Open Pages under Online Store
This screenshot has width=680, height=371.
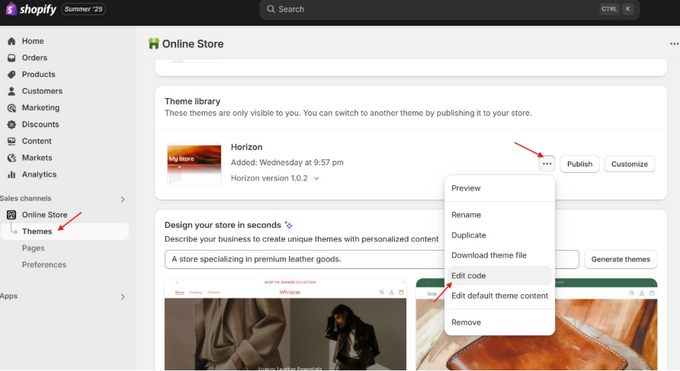33,248
